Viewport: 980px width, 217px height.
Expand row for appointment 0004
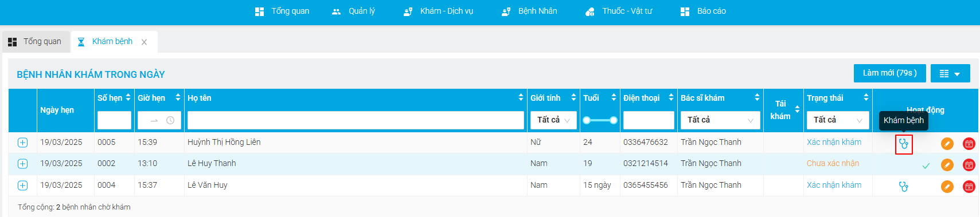[x=23, y=186]
